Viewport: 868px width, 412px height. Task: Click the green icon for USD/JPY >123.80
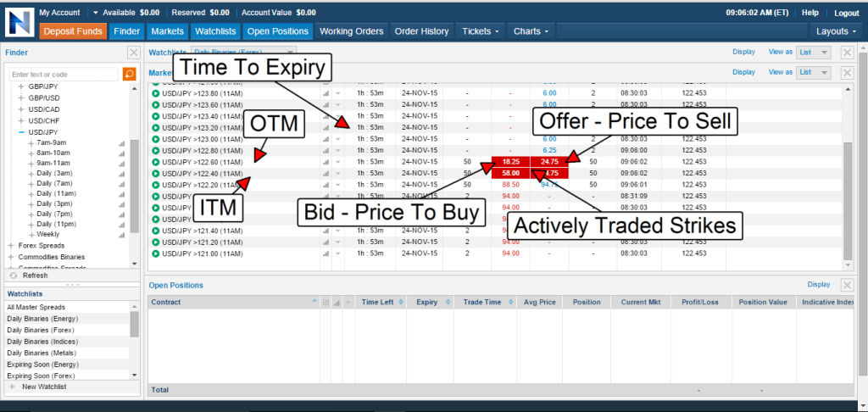coord(156,93)
